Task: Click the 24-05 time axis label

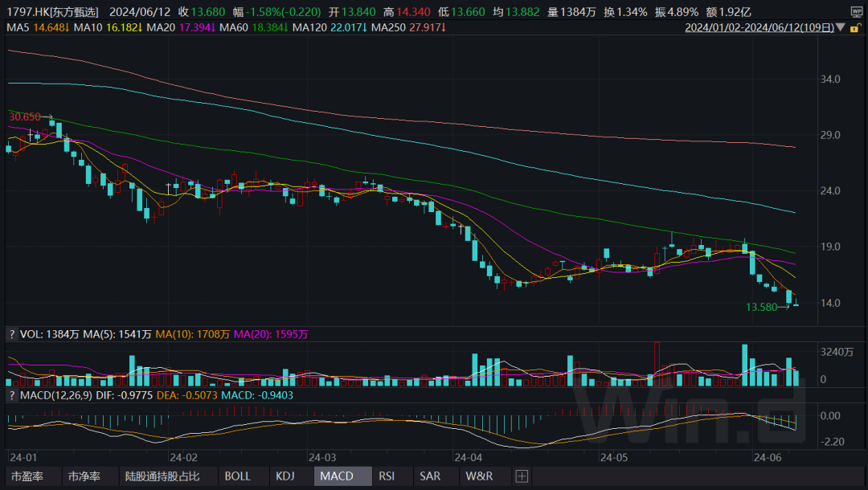Action: tap(615, 457)
